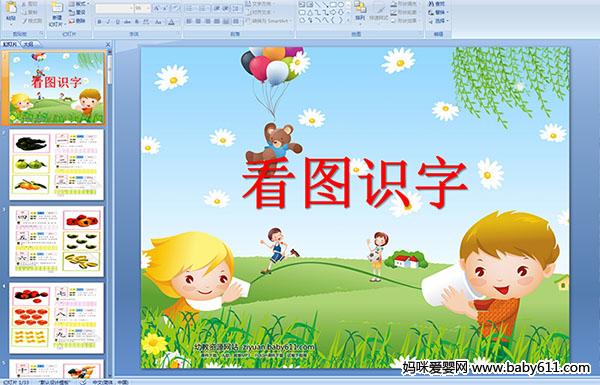
Task: Toggle Italic formatting
Action: pos(108,22)
